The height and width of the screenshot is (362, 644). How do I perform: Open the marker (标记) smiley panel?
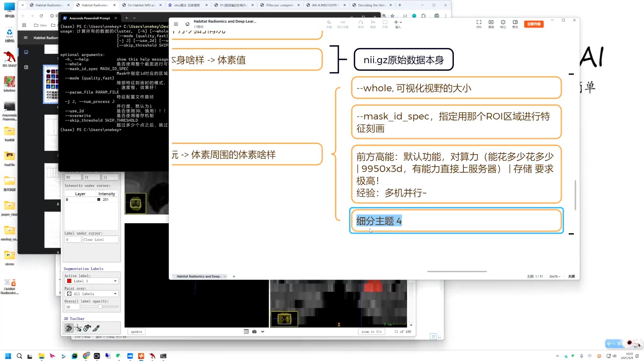pos(503,24)
